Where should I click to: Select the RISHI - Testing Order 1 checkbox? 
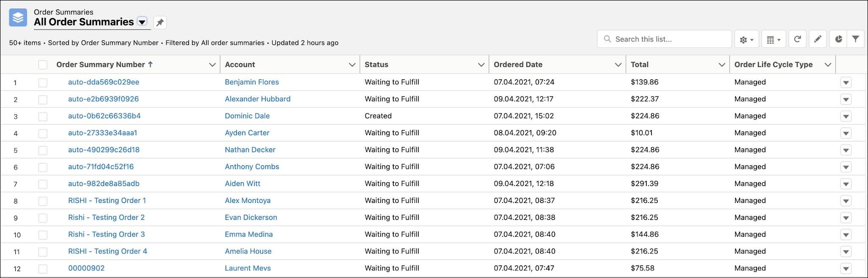tap(43, 201)
